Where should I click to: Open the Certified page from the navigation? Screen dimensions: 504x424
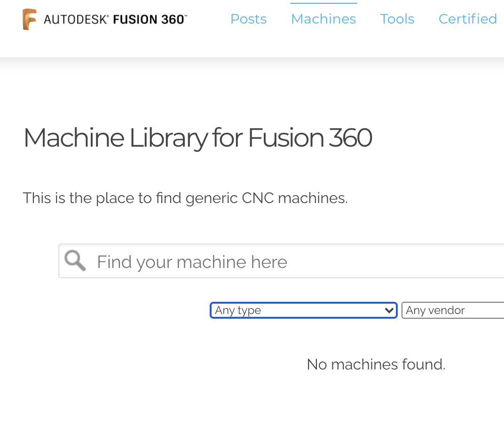click(467, 19)
